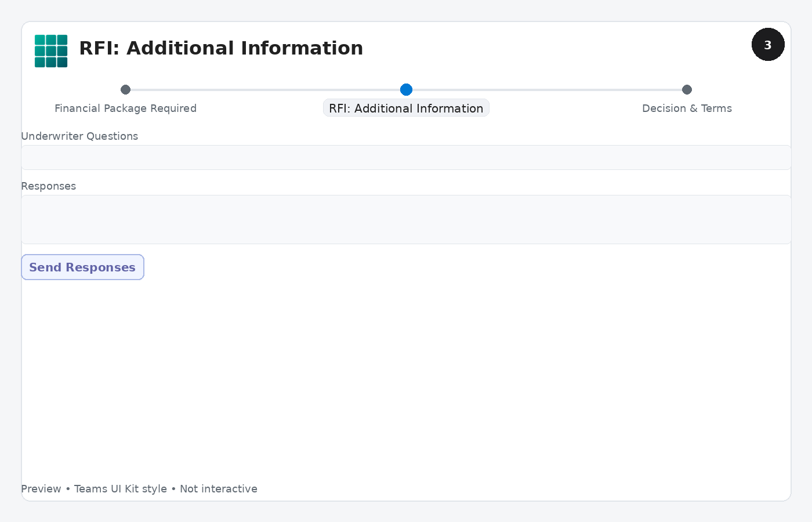Screen dimensions: 812x522
Task: Jump to Decision & Terms step label
Action: coord(687,108)
